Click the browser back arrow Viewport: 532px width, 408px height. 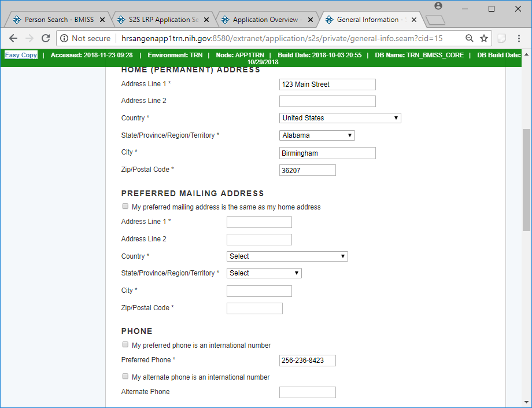13,38
